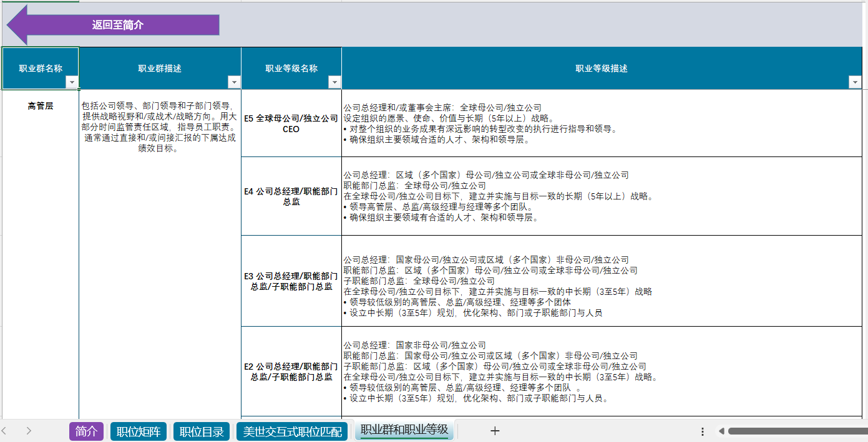The image size is (868, 442).
Task: Click the three-dot tab bar options handle
Action: (703, 431)
